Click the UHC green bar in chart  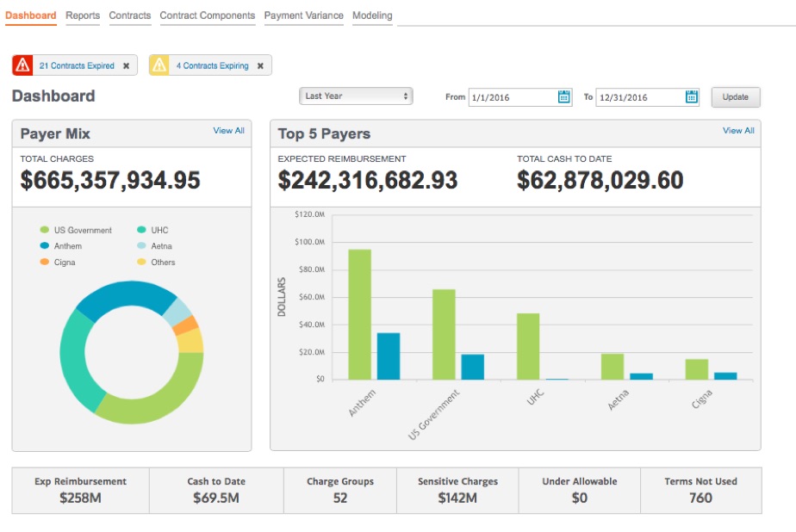[528, 346]
